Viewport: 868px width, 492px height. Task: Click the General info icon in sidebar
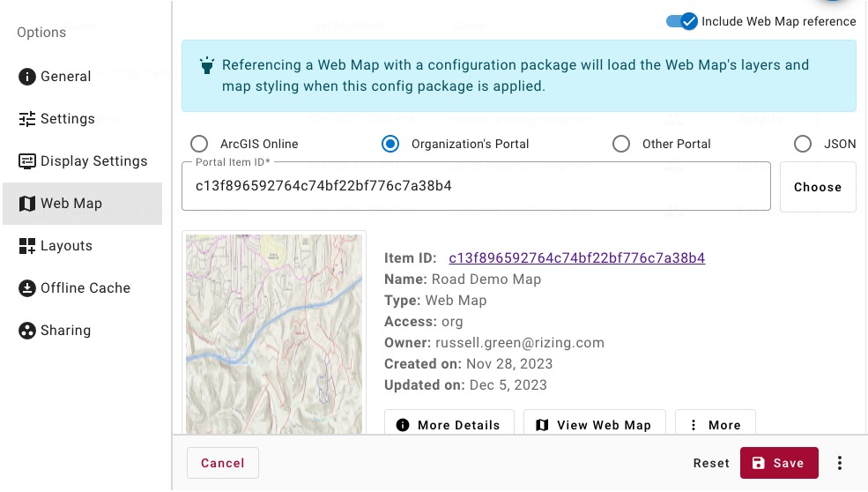click(x=27, y=77)
